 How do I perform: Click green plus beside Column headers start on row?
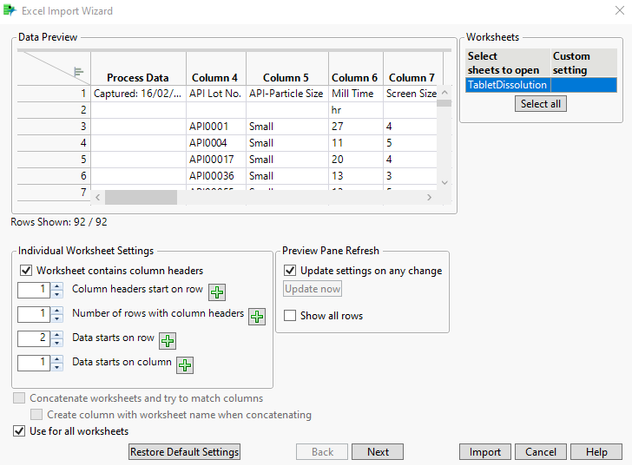coord(218,292)
